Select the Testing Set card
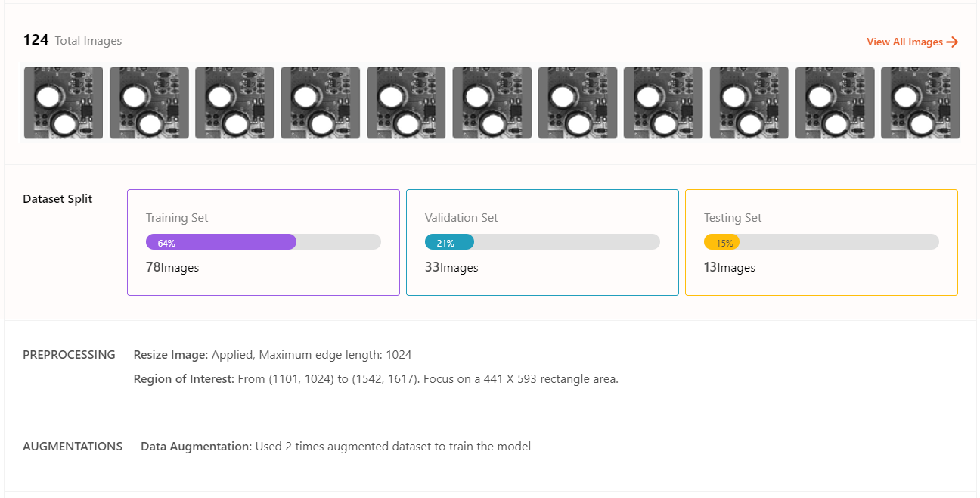 pyautogui.click(x=821, y=242)
